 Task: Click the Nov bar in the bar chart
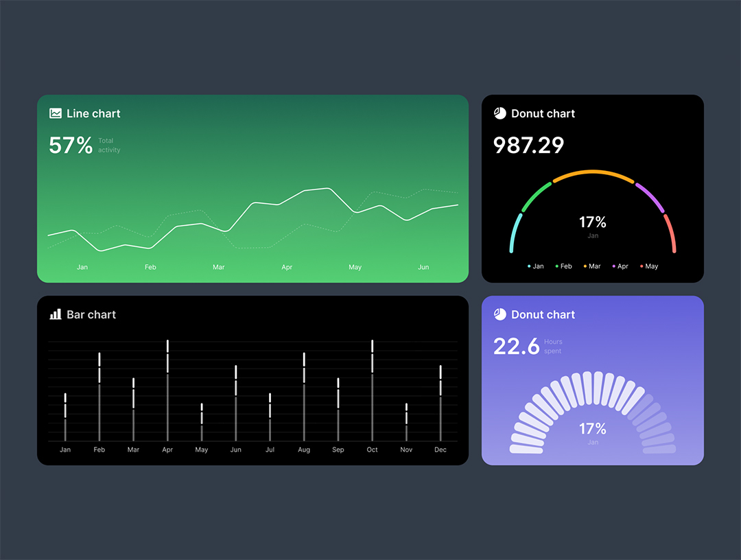pos(406,422)
